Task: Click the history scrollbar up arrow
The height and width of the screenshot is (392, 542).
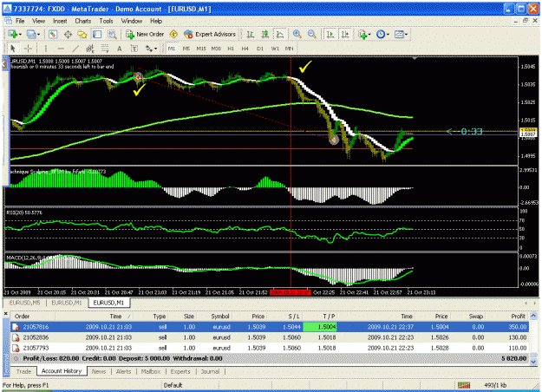Action: coord(533,316)
